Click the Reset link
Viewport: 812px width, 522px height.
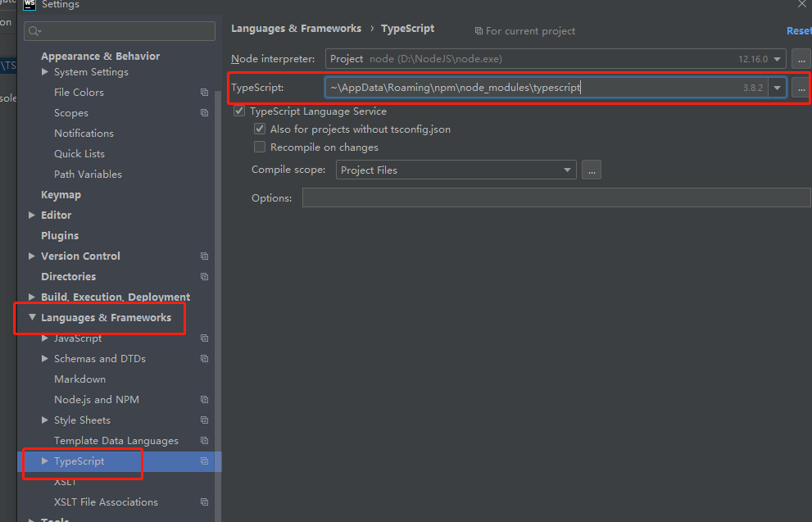click(799, 30)
